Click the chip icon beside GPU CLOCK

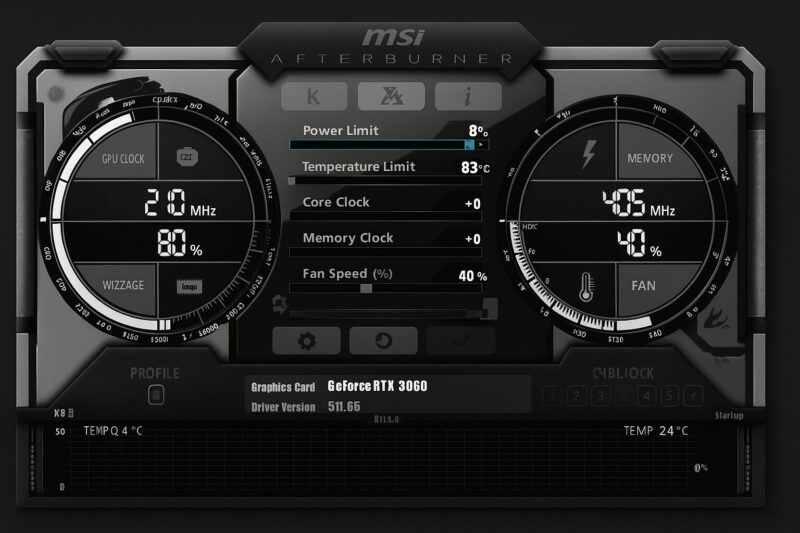point(187,157)
